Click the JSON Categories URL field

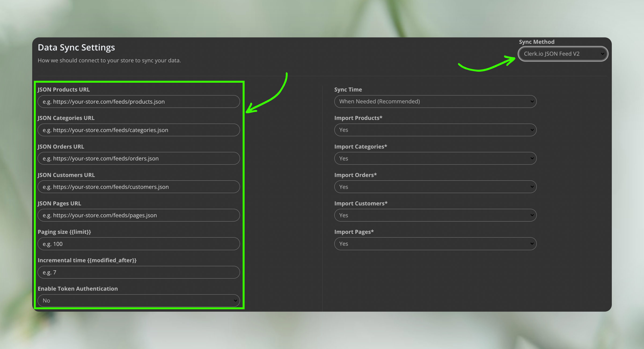(138, 130)
